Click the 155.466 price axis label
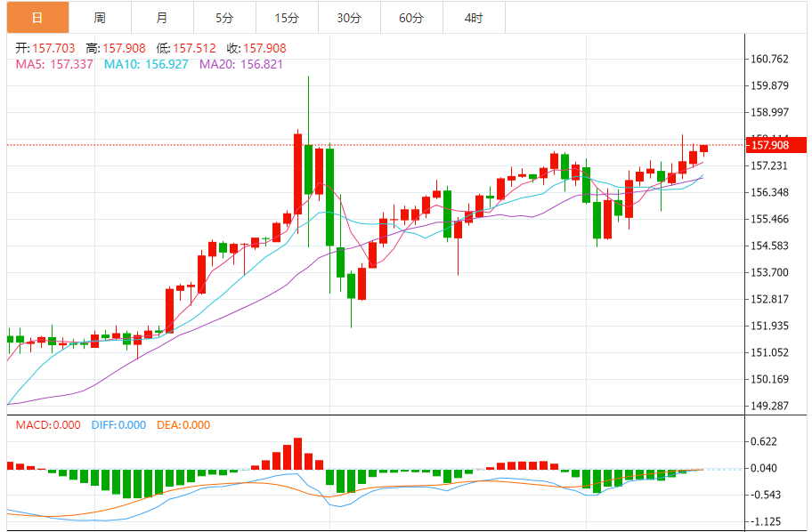 [769, 219]
